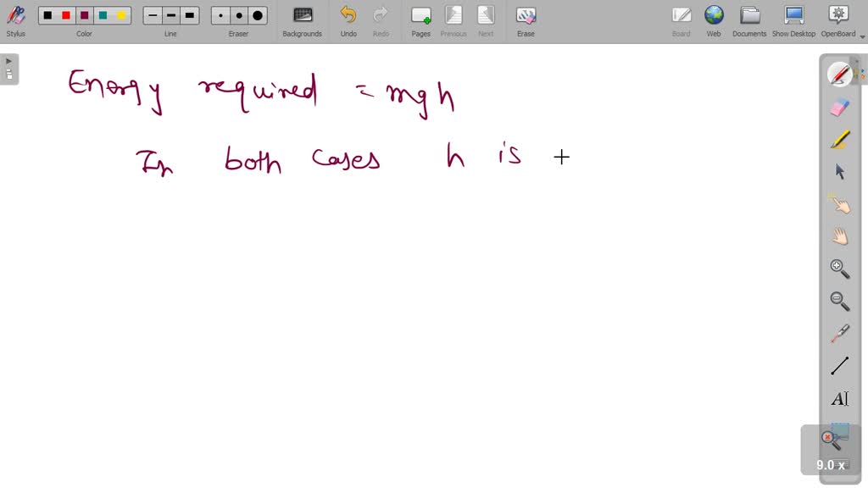
Task: Select the Interact with items tool
Action: 839,204
